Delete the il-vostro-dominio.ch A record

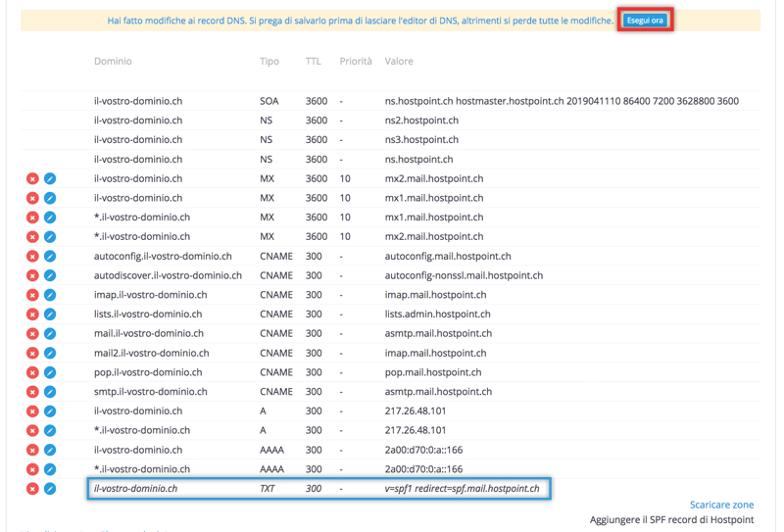click(32, 411)
